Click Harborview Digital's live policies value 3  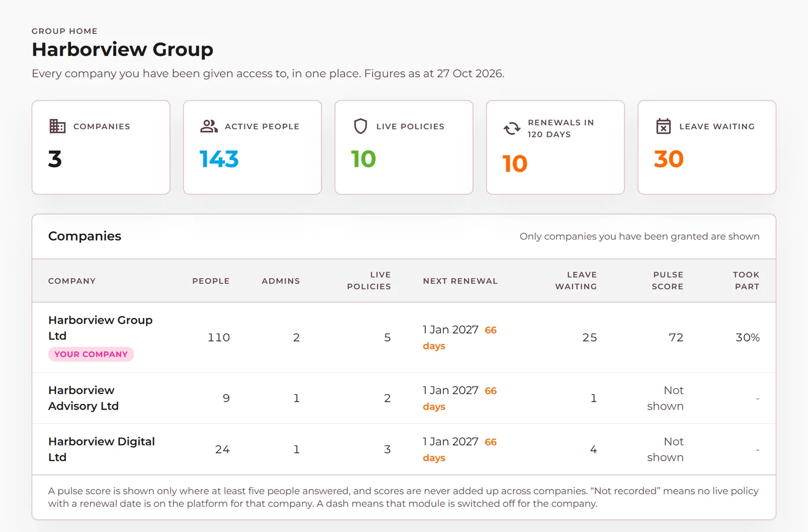[387, 449]
